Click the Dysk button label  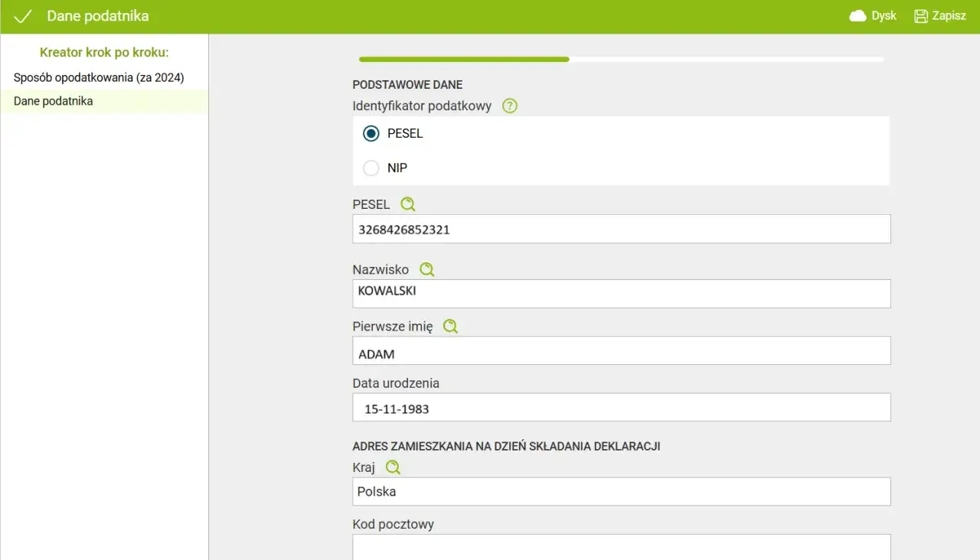click(x=884, y=16)
